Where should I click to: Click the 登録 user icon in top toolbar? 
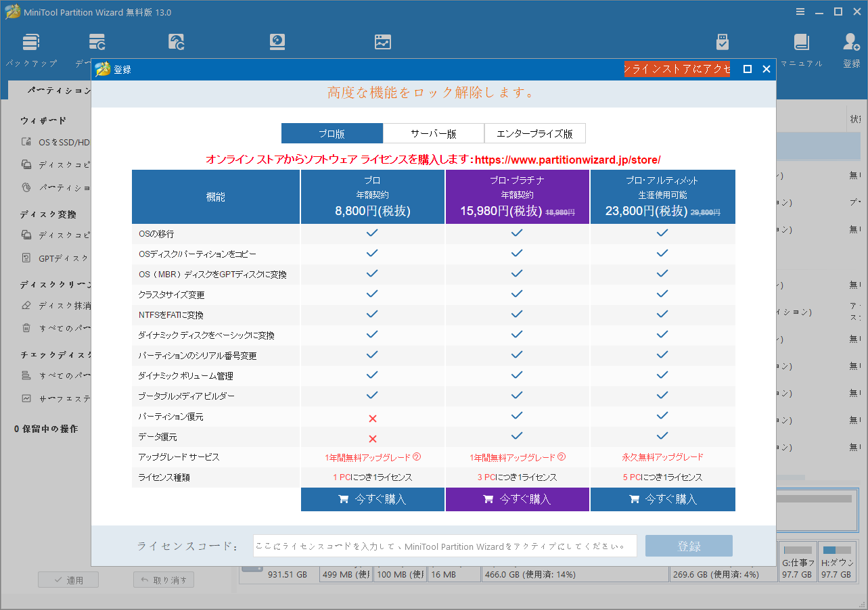coord(851,43)
